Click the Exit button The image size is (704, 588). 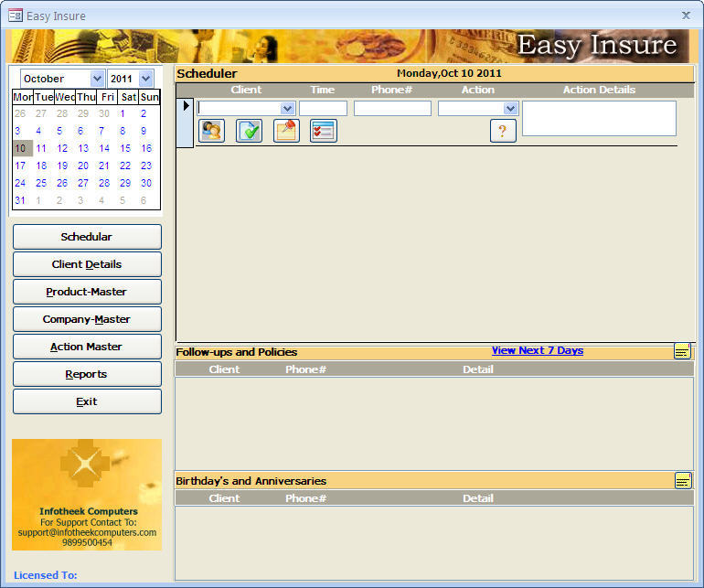tap(87, 401)
